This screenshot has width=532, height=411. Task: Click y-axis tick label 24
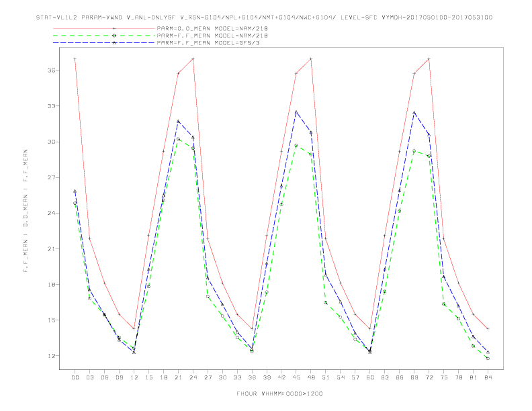52,214
